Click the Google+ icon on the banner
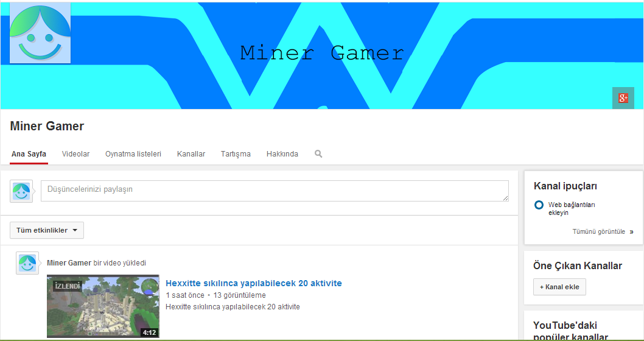 [623, 98]
